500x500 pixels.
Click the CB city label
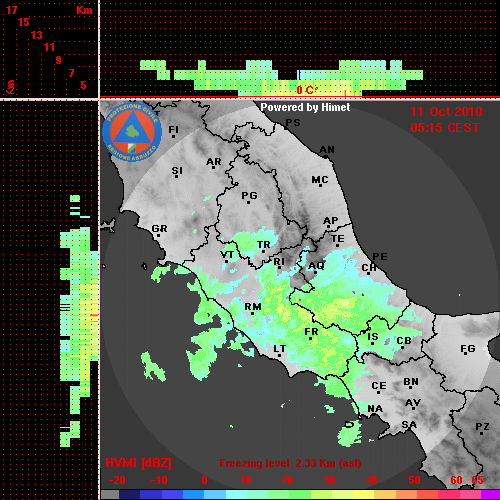click(x=404, y=341)
